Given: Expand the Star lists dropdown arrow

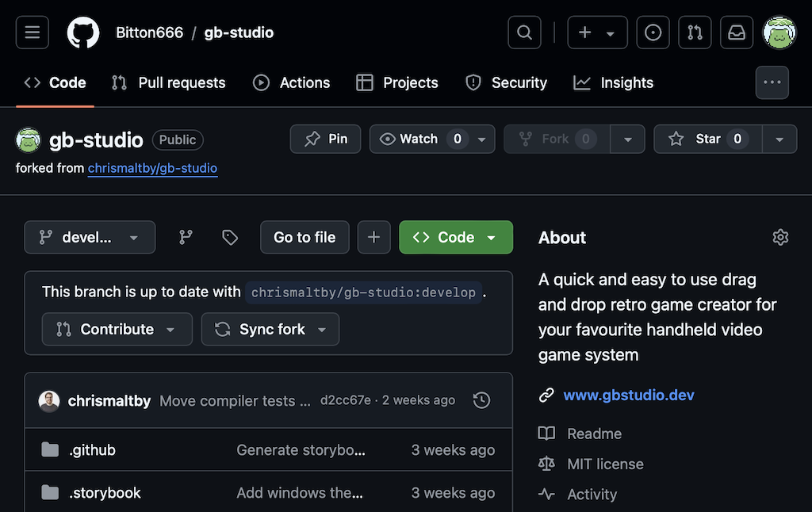Looking at the screenshot, I should coord(779,139).
